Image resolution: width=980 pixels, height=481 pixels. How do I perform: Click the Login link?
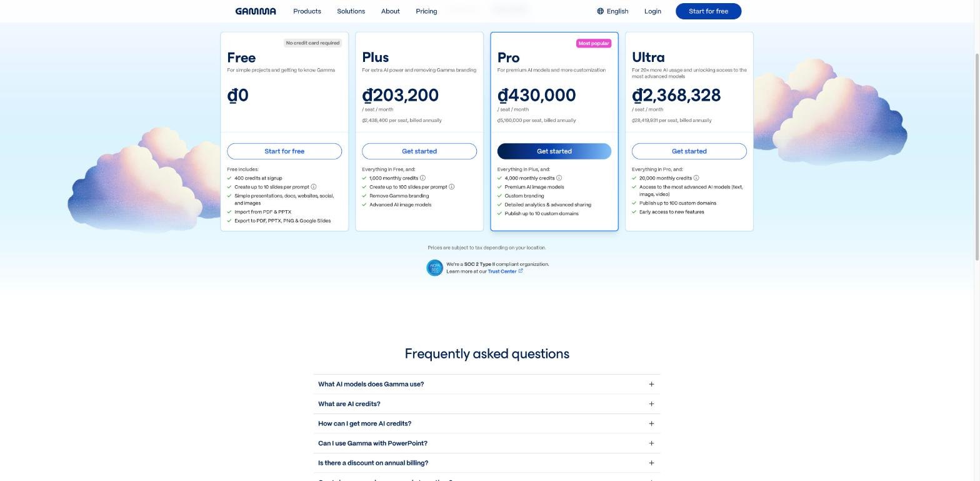[x=652, y=11]
